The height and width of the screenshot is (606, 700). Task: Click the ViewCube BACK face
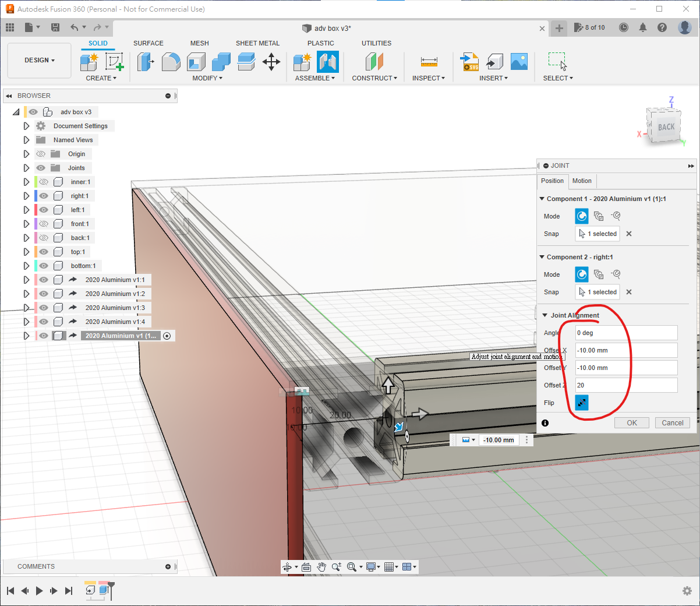(666, 127)
